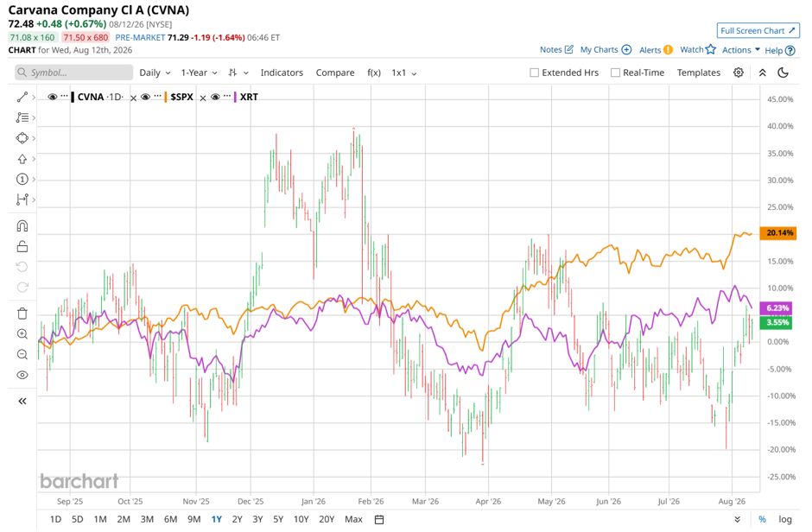The height and width of the screenshot is (532, 812).
Task: Open the 1x1 grid layout dropdown
Action: tap(404, 73)
